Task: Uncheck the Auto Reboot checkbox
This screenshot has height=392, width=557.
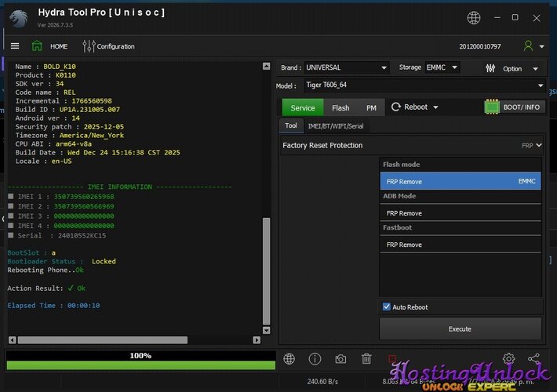Action: 387,307
